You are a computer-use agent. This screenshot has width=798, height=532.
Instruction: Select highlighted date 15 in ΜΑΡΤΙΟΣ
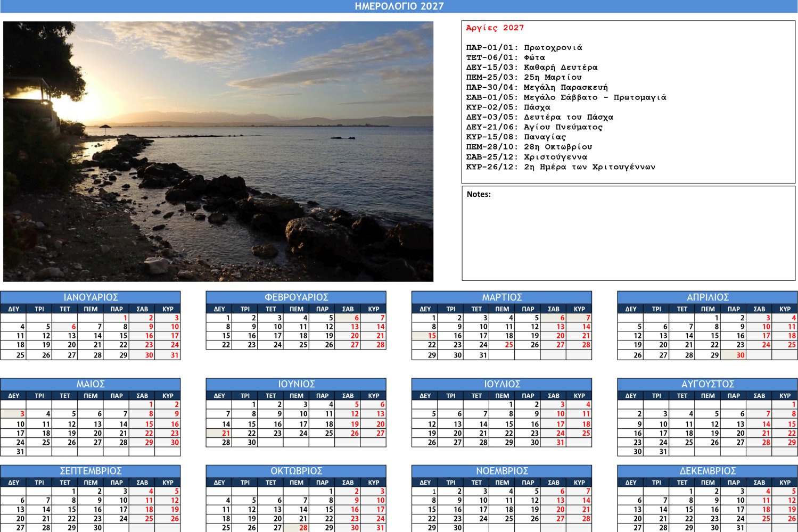(x=425, y=336)
